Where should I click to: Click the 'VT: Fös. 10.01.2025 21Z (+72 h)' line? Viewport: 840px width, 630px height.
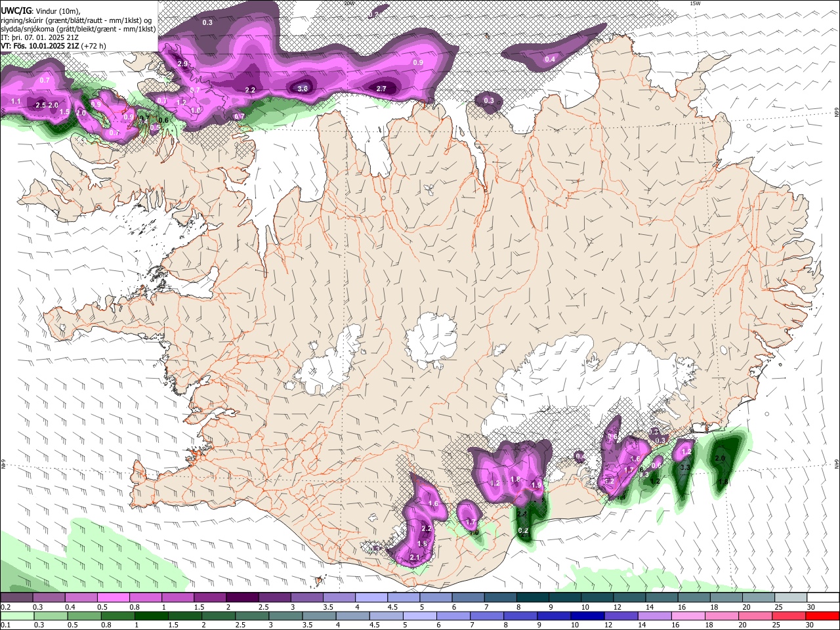(x=53, y=46)
